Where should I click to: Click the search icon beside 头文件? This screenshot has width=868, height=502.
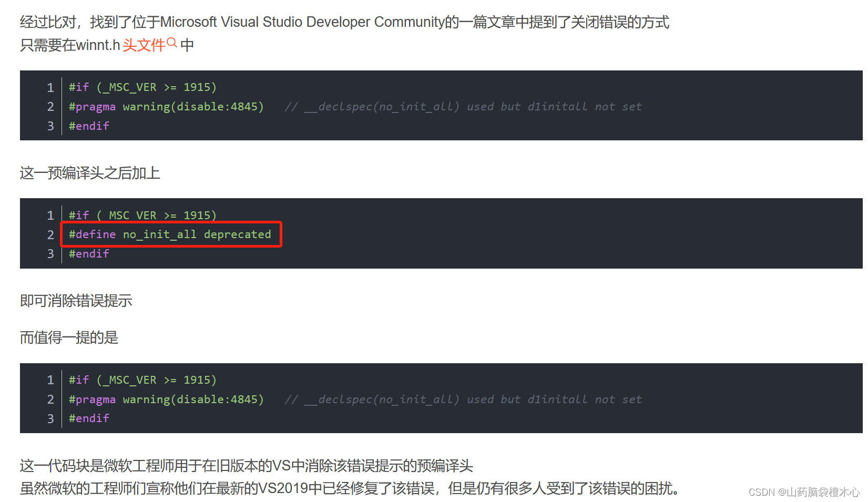[x=171, y=43]
